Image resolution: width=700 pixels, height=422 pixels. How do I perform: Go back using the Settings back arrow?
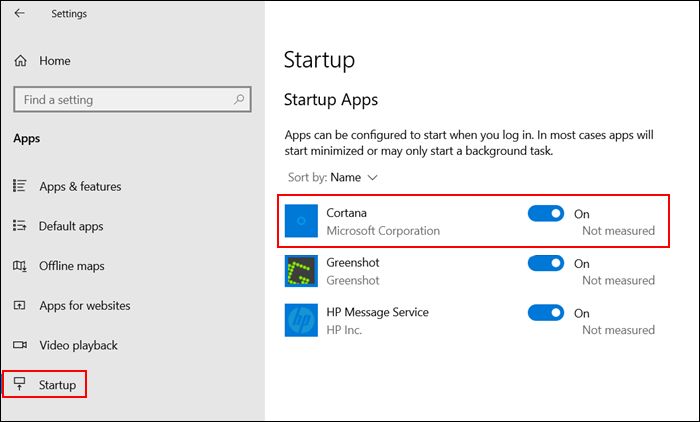[x=19, y=13]
